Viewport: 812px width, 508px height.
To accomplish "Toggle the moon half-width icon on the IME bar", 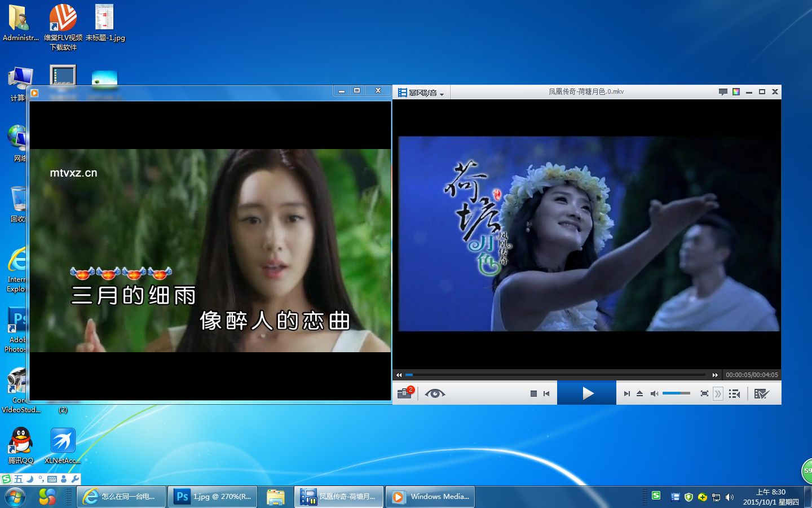I will pos(30,479).
